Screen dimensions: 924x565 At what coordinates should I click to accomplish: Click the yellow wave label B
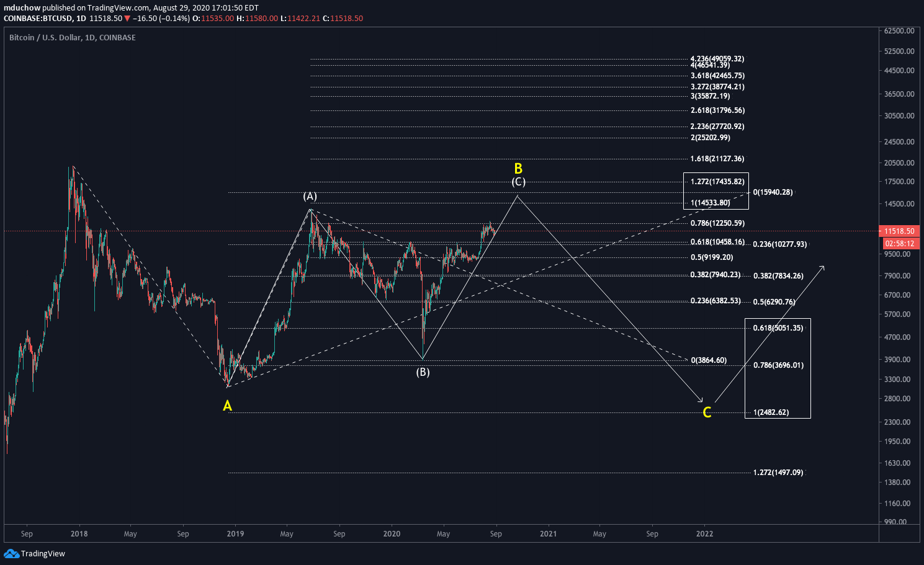coord(518,169)
